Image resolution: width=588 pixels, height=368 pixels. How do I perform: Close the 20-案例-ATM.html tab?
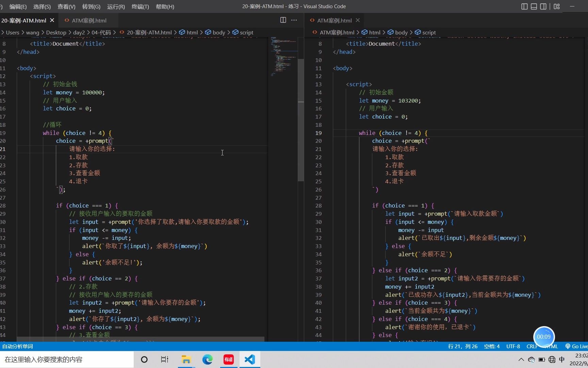(52, 20)
